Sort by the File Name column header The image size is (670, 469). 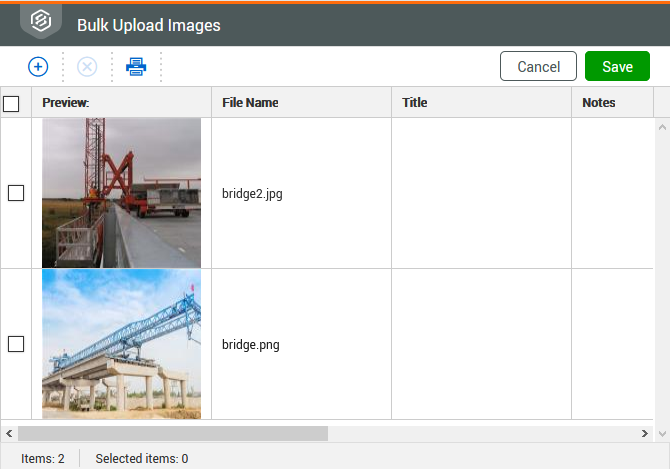301,103
